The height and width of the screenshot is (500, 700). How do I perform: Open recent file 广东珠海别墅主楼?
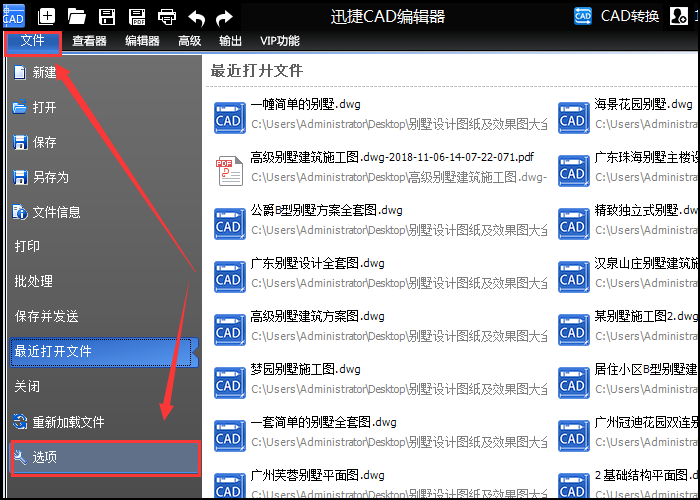[x=647, y=157]
